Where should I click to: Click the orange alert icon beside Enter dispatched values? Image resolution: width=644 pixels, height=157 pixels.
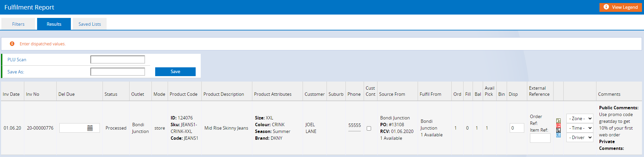click(12, 44)
